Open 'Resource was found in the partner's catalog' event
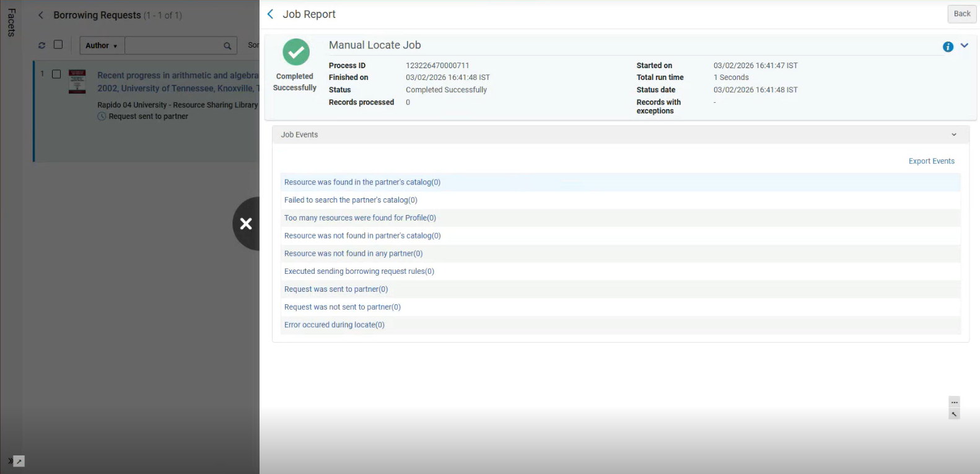 pos(362,182)
